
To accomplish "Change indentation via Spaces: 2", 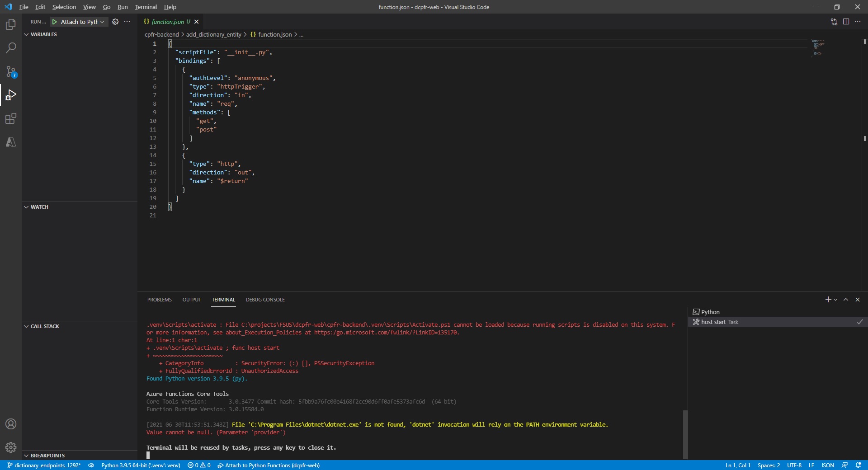I will tap(769, 465).
